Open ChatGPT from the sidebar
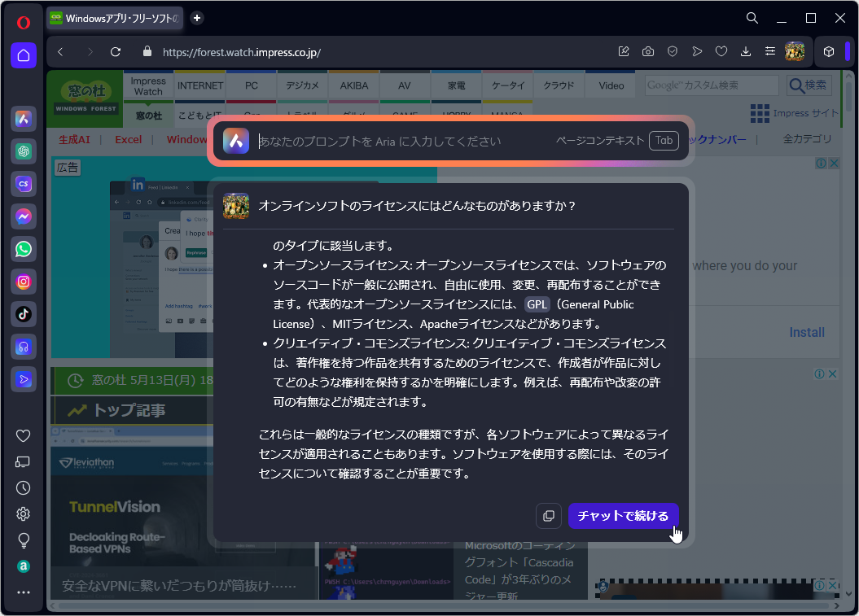859x616 pixels. point(24,151)
